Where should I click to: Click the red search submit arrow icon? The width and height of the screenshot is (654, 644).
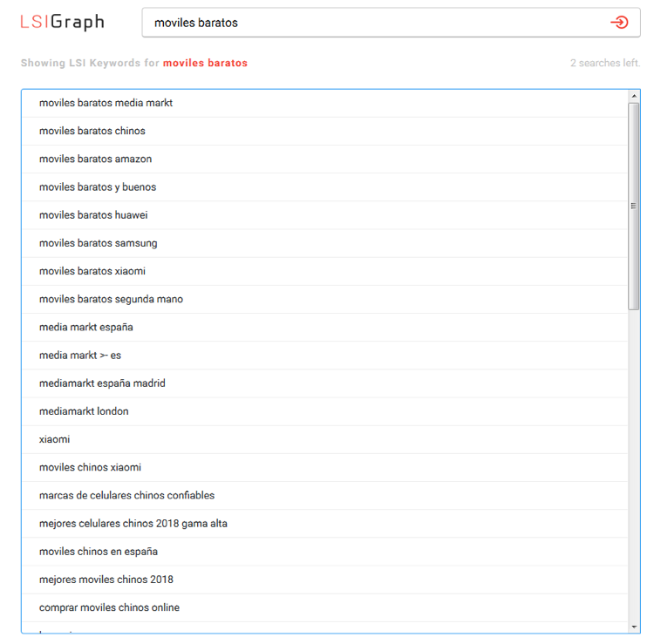[619, 22]
